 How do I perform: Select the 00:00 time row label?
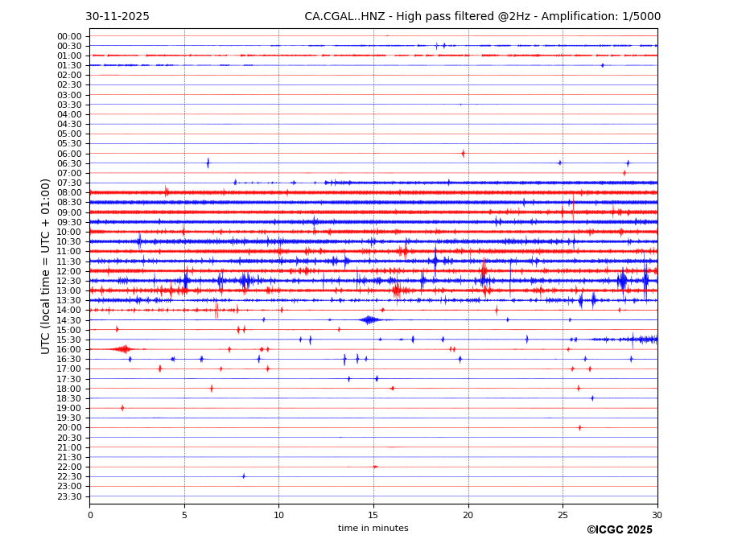69,36
